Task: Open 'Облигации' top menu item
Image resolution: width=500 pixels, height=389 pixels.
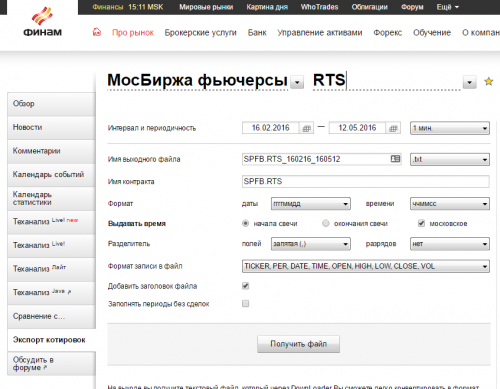Action: [370, 7]
